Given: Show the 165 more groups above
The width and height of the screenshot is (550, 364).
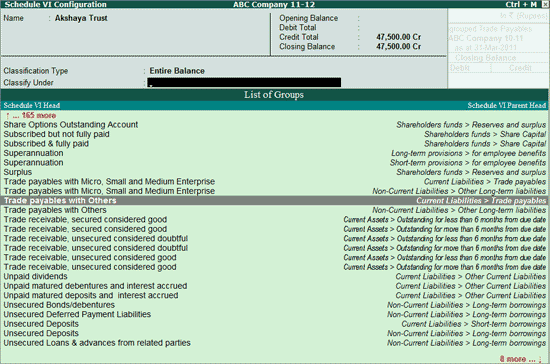Looking at the screenshot, I should [x=31, y=115].
